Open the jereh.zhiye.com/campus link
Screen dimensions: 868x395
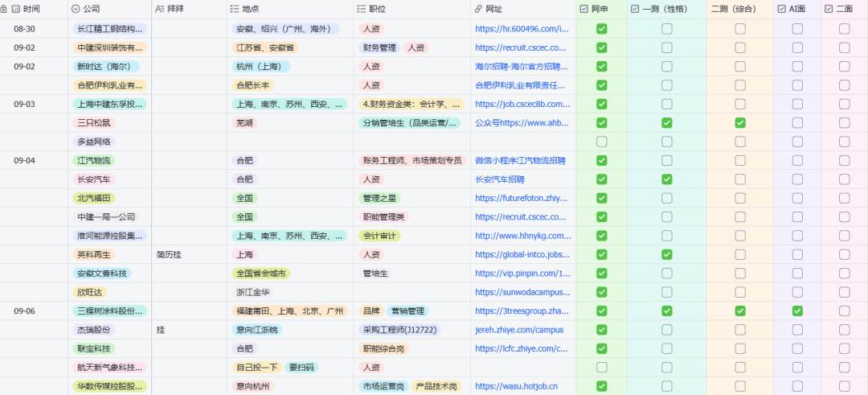(x=519, y=330)
